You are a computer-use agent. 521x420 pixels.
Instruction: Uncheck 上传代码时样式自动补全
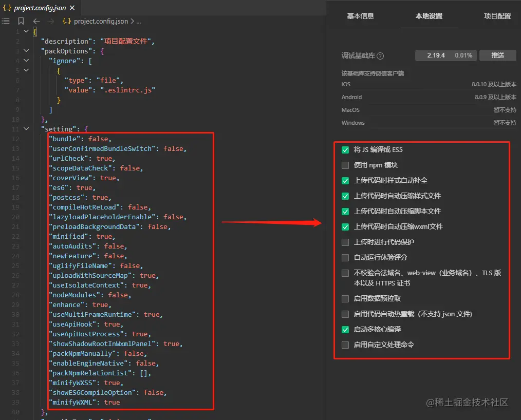[x=345, y=181]
